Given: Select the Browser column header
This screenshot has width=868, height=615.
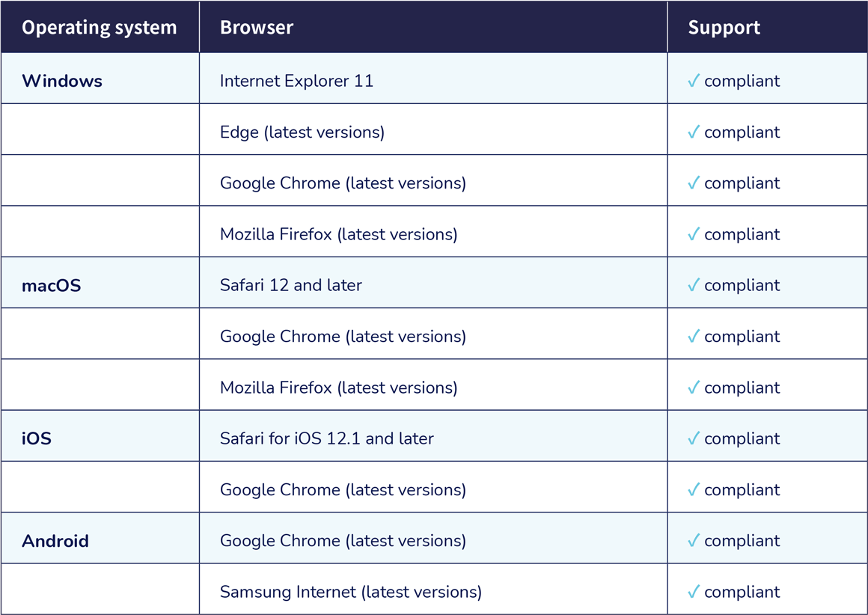Looking at the screenshot, I should [x=433, y=27].
